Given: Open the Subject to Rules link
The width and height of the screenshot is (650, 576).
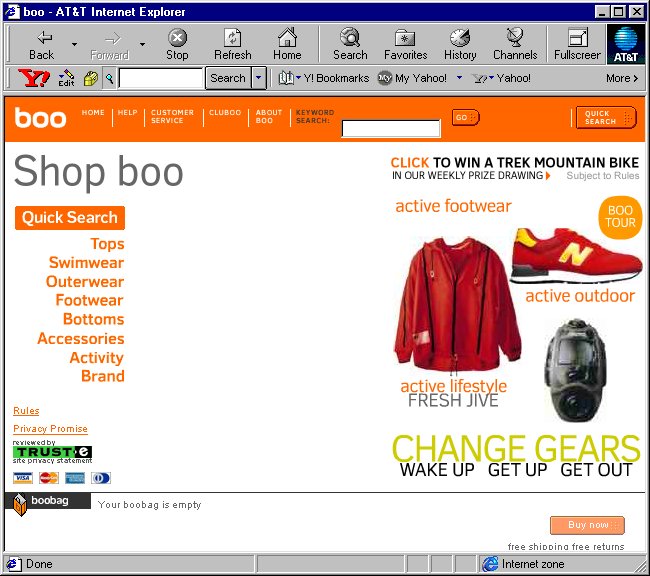Looking at the screenshot, I should (603, 176).
